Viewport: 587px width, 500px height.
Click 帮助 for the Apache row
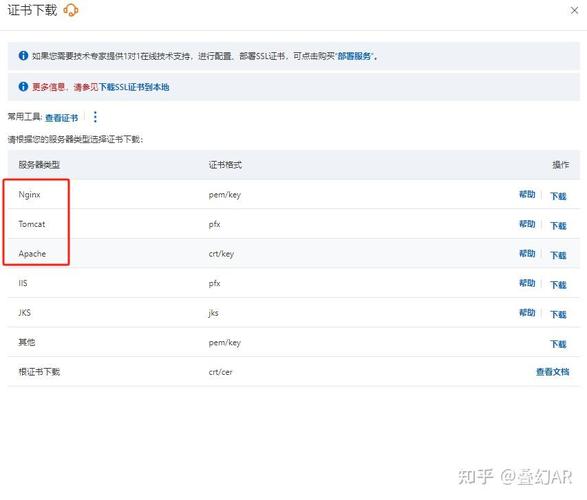click(527, 253)
